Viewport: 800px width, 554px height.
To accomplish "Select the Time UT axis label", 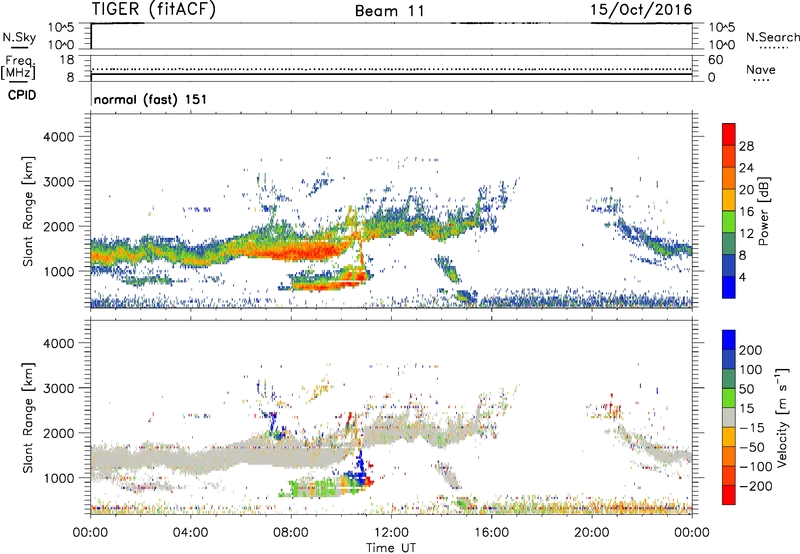I will click(391, 547).
